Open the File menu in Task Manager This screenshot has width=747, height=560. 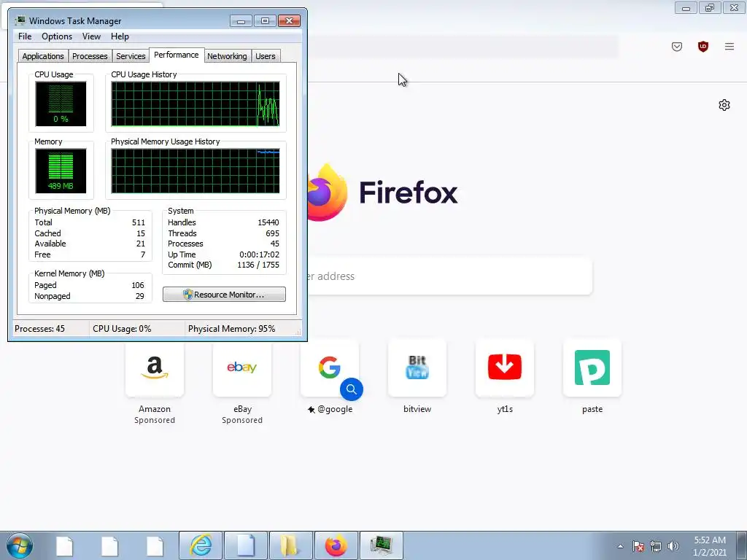25,36
